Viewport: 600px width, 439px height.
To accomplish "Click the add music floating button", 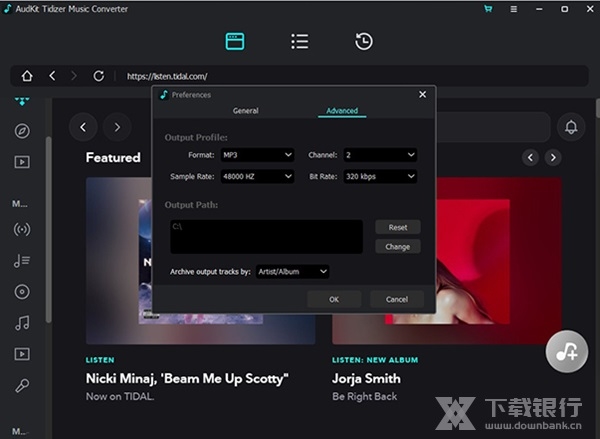I will (x=567, y=351).
